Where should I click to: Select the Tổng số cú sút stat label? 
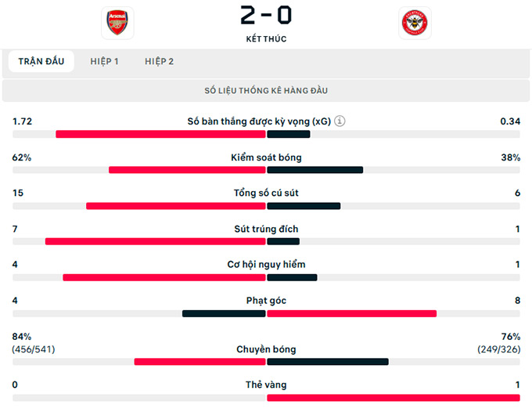[266, 193]
